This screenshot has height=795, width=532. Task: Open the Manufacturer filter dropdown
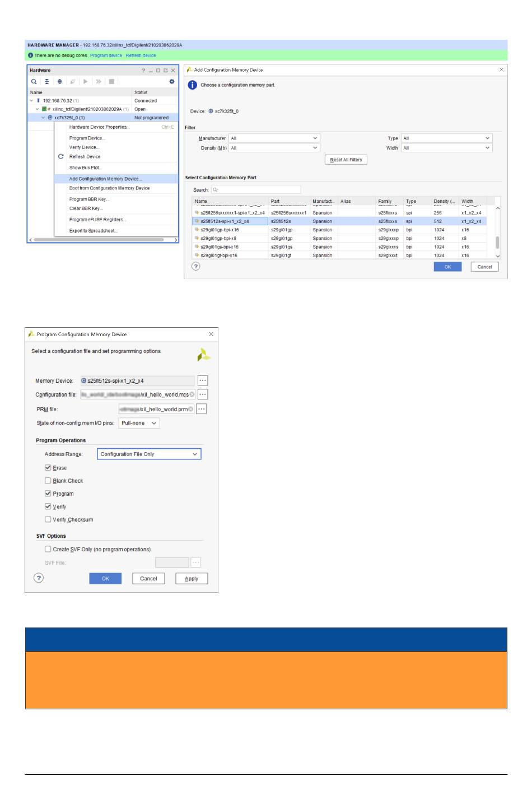click(x=274, y=138)
